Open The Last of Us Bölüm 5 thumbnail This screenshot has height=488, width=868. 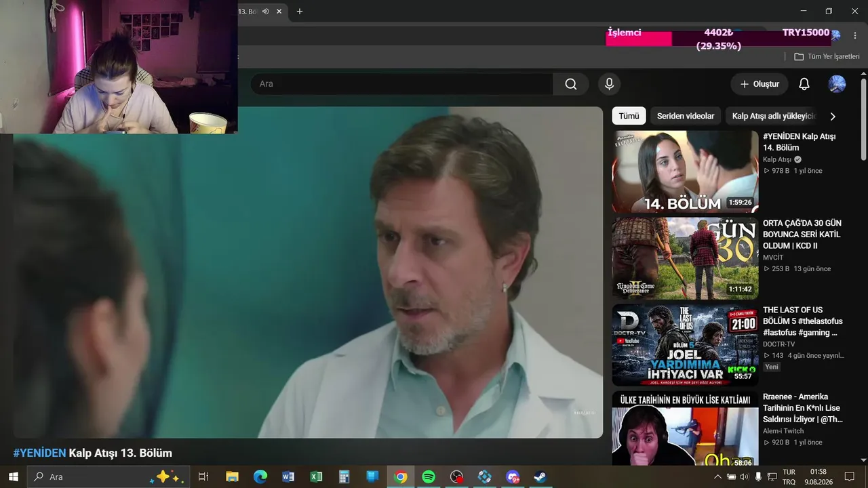pos(685,345)
